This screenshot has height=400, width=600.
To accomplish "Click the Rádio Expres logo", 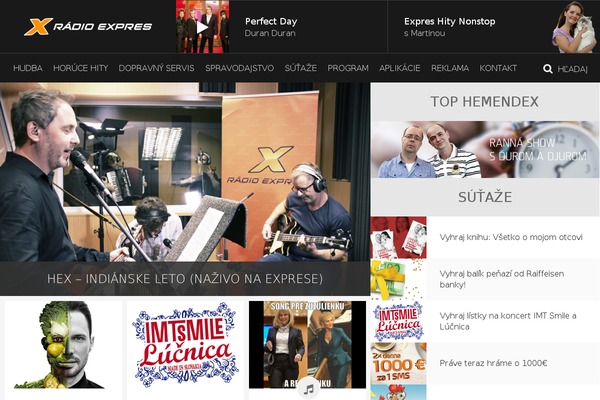I will (x=88, y=26).
